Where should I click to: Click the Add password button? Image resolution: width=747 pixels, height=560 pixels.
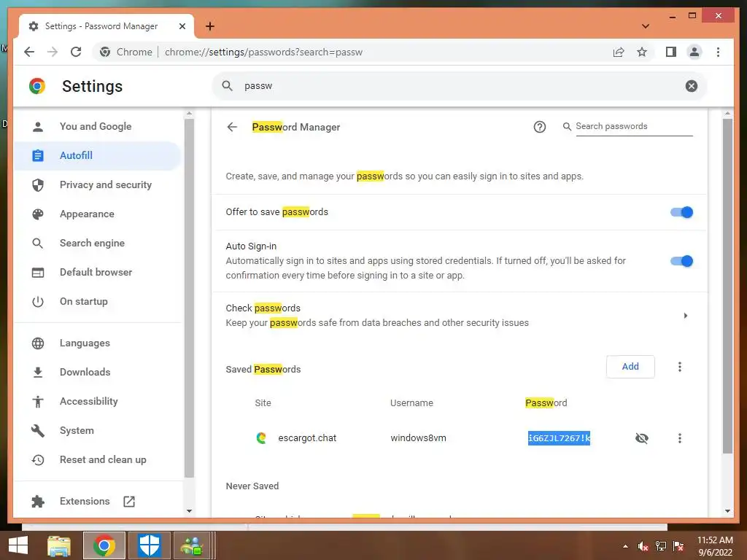click(630, 367)
